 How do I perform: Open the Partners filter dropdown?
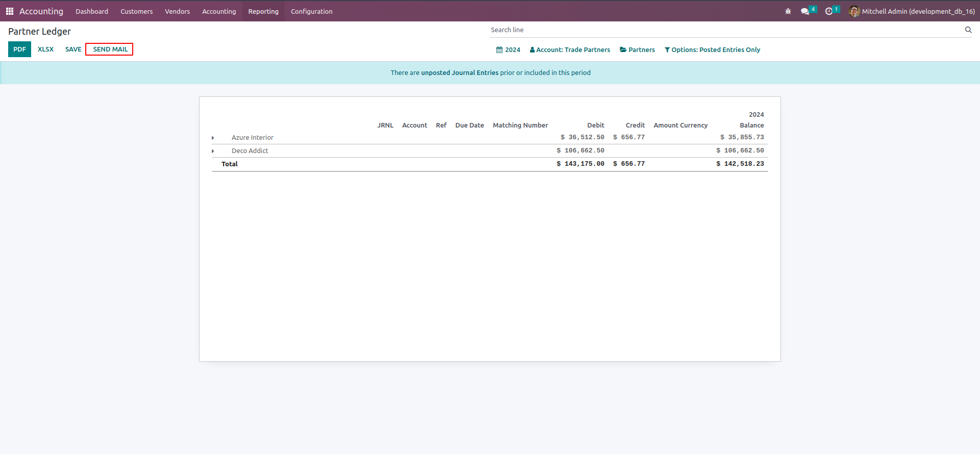[x=637, y=50]
